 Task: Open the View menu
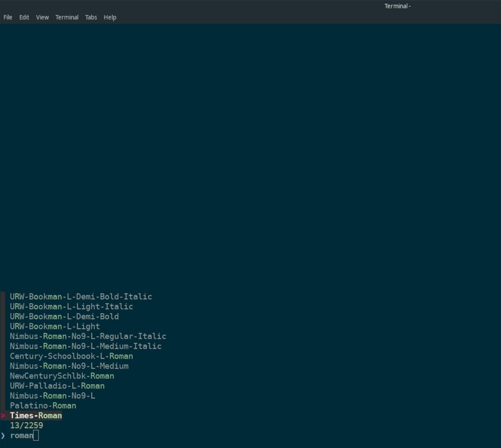coord(42,17)
